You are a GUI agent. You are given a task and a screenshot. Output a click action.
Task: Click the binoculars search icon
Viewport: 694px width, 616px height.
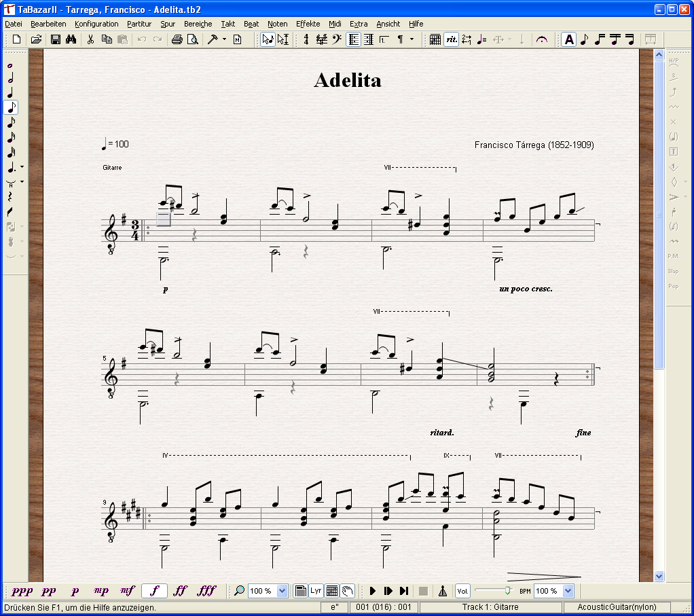(71, 39)
